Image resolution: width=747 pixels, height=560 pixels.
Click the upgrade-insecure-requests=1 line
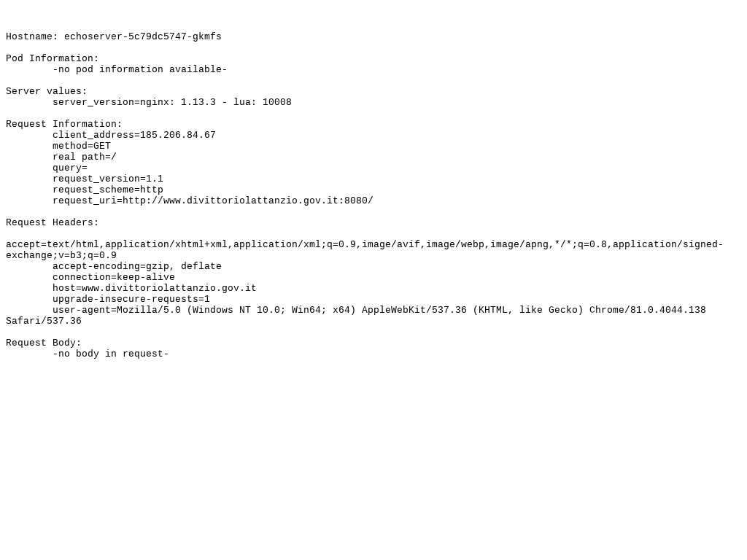(x=131, y=300)
